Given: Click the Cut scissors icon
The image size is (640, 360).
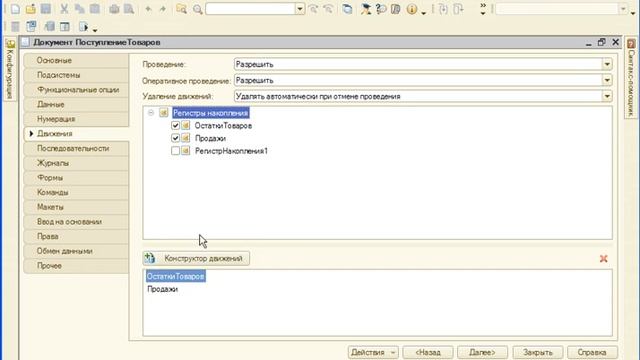Looking at the screenshot, I should pos(64,9).
